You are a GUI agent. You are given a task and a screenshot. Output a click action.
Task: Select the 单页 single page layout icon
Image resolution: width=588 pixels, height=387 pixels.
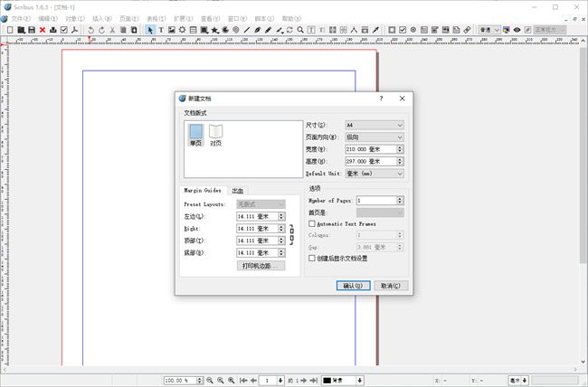coord(196,135)
